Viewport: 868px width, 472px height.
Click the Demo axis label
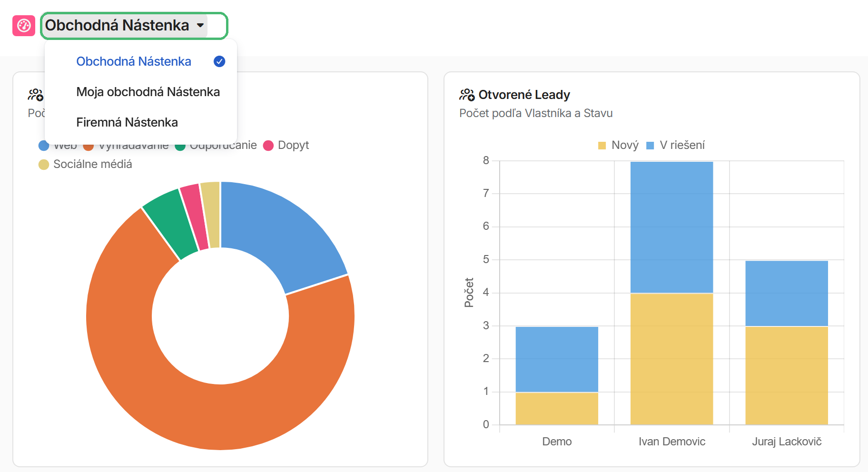557,442
